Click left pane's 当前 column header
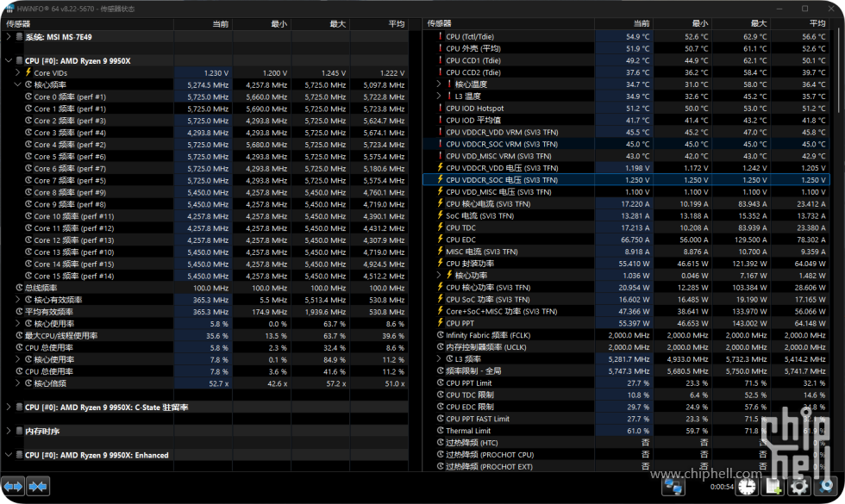845x504 pixels. [203, 24]
